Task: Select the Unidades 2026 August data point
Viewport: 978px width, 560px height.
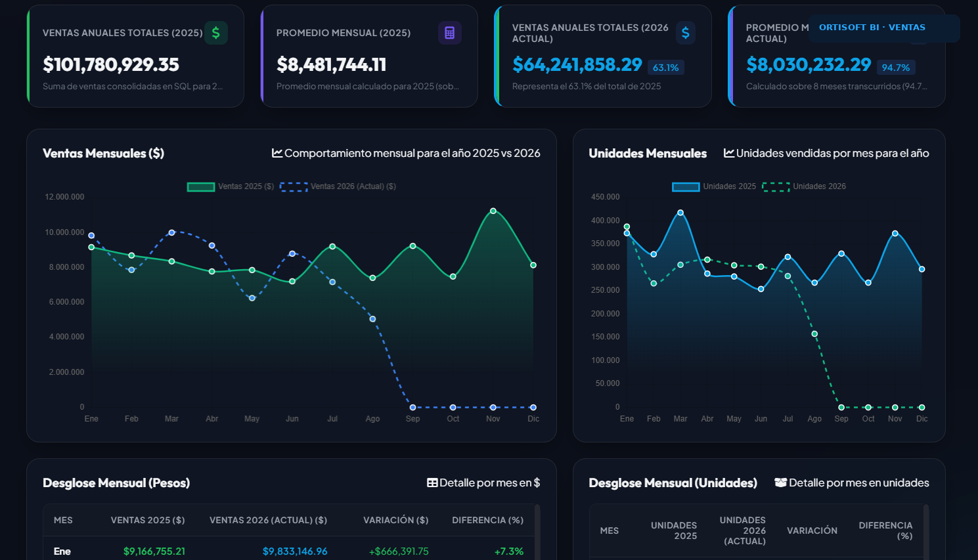Action: [x=814, y=334]
